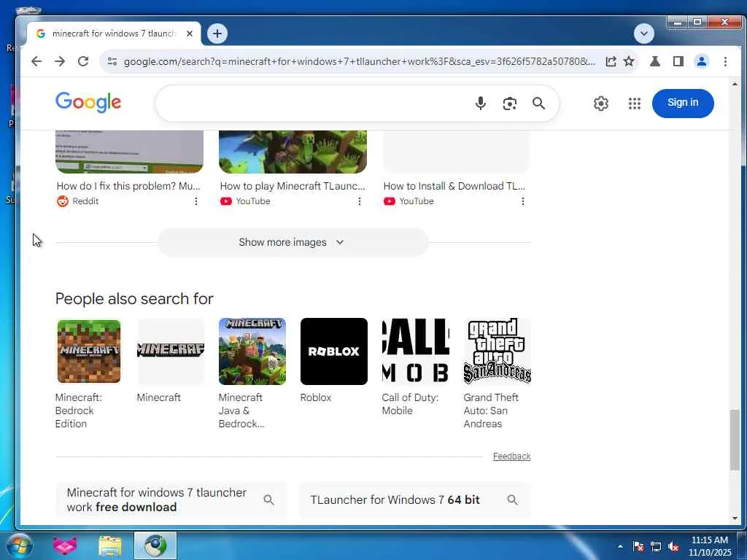Open Action Center flag icon
747x560 pixels.
pos(638,547)
